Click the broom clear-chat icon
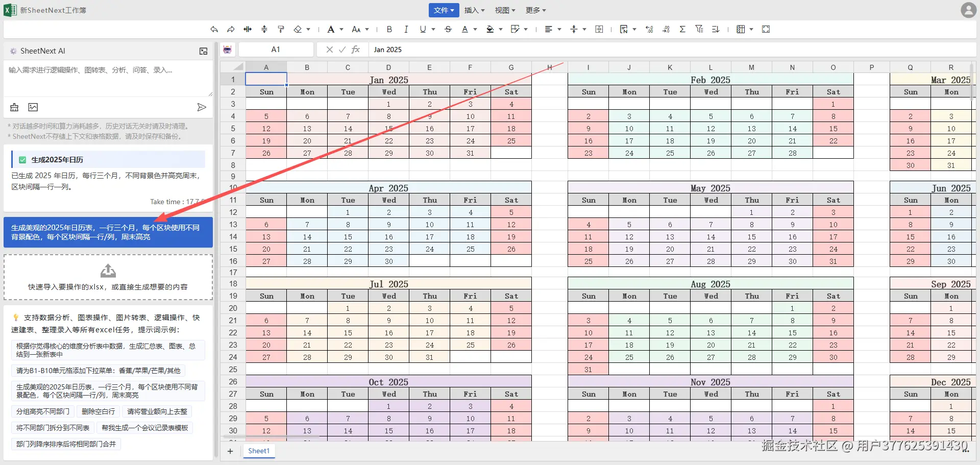The image size is (980, 465). [14, 107]
